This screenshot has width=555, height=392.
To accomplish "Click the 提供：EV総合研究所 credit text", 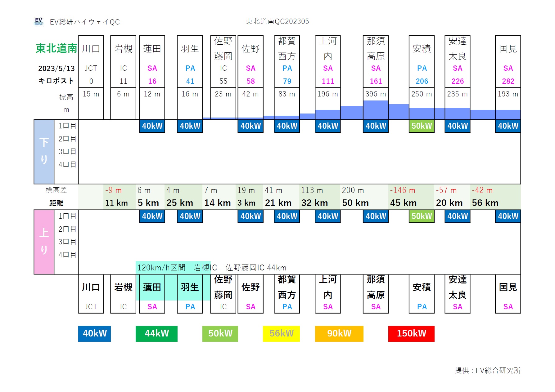I will [x=487, y=370].
